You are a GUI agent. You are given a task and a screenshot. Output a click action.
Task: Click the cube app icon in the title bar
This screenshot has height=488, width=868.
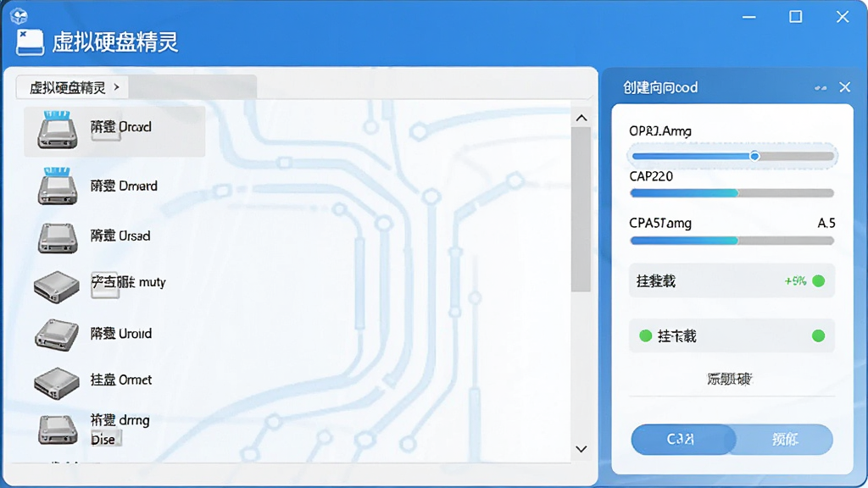(x=19, y=15)
